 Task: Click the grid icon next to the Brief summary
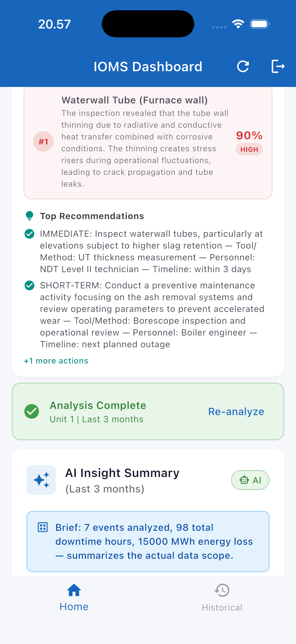tap(43, 528)
